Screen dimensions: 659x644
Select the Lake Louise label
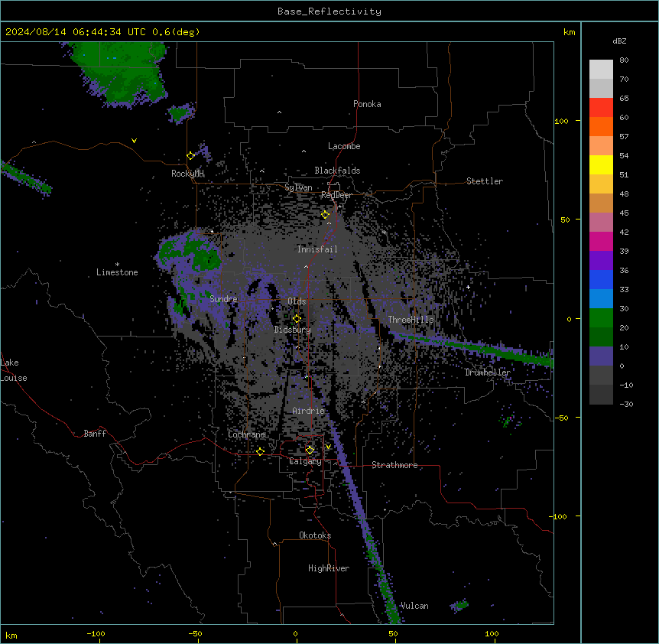click(x=14, y=370)
